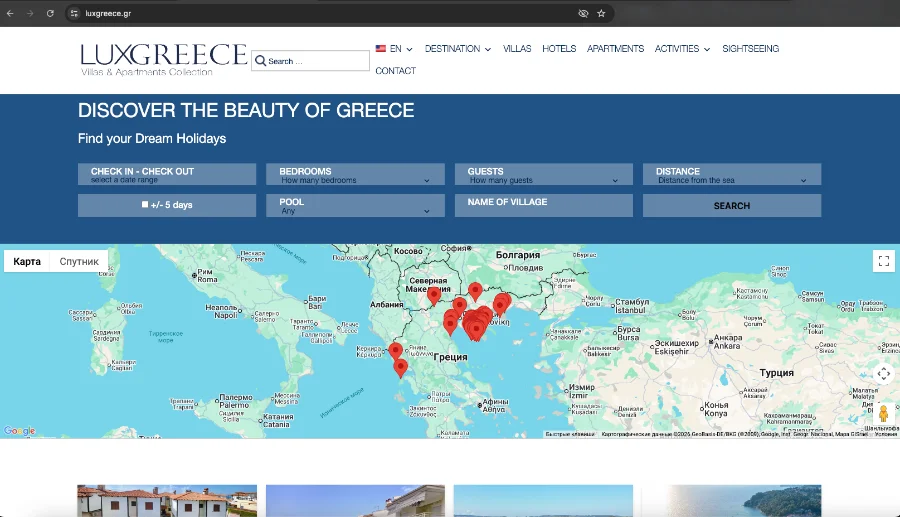This screenshot has height=517, width=900.
Task: Open the Pool dropdown
Action: [x=355, y=206]
